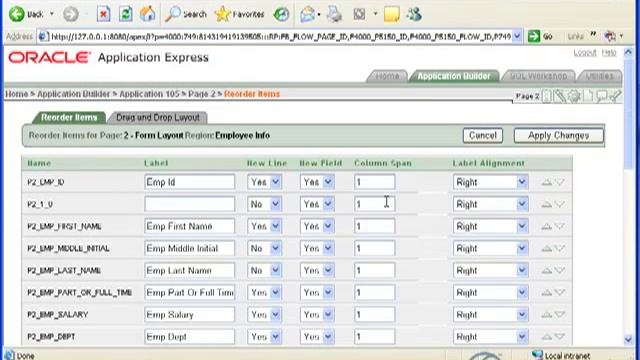640x360 pixels.
Task: Click the last icon in Page 2 toolbar
Action: (x=616, y=96)
